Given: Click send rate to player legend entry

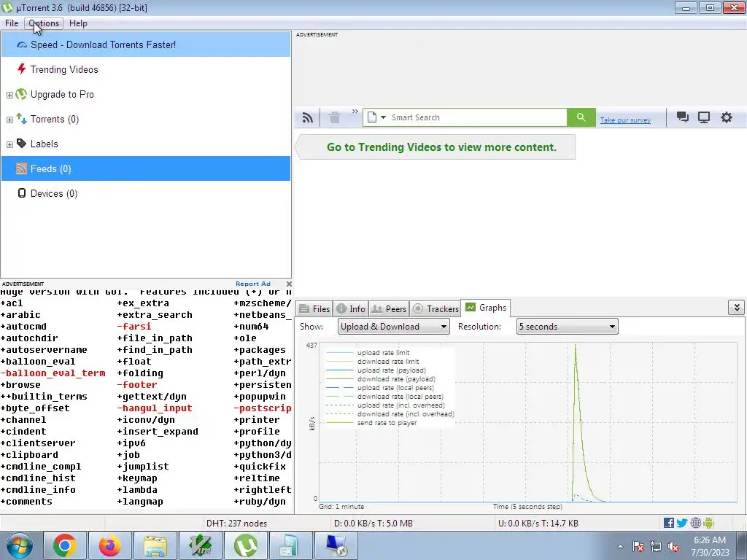Looking at the screenshot, I should pos(387,423).
